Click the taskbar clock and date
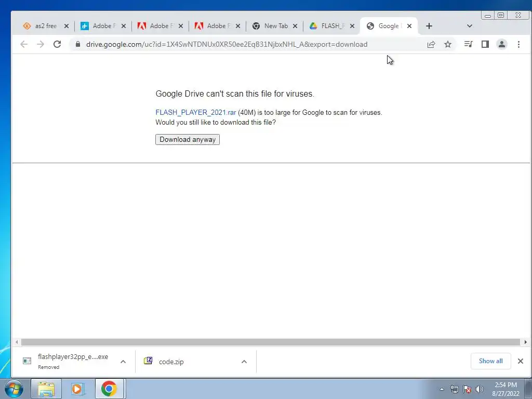The height and width of the screenshot is (399, 532). tap(506, 389)
